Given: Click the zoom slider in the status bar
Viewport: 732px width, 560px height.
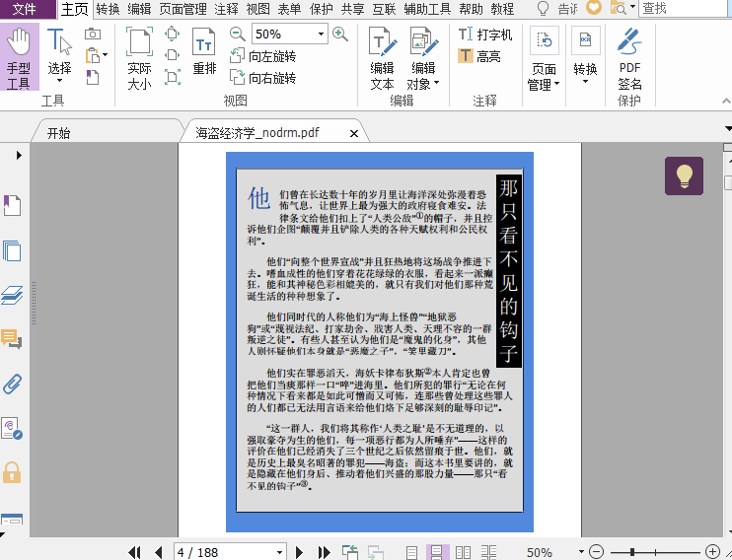Looking at the screenshot, I should [651, 552].
